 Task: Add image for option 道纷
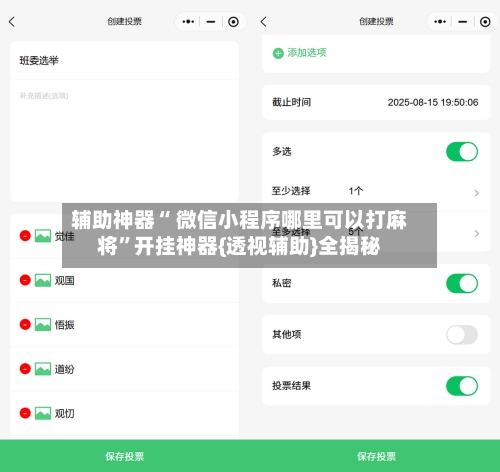tap(43, 369)
